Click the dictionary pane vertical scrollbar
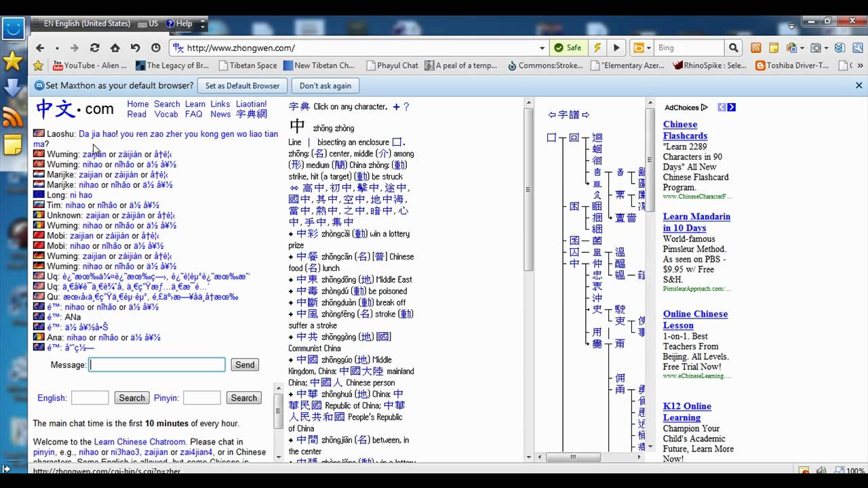The height and width of the screenshot is (488, 868). tap(529, 189)
